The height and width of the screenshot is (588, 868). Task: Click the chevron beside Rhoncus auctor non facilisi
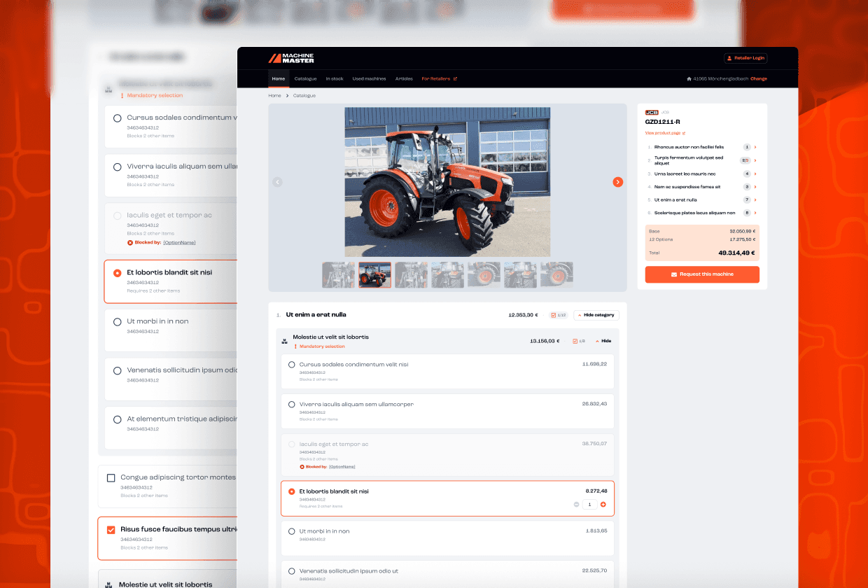pyautogui.click(x=754, y=147)
